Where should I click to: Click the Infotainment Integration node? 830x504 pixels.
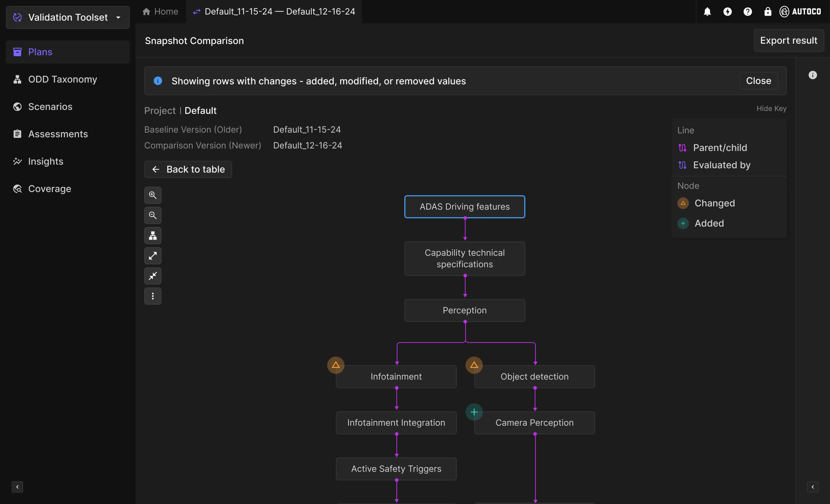pos(396,423)
